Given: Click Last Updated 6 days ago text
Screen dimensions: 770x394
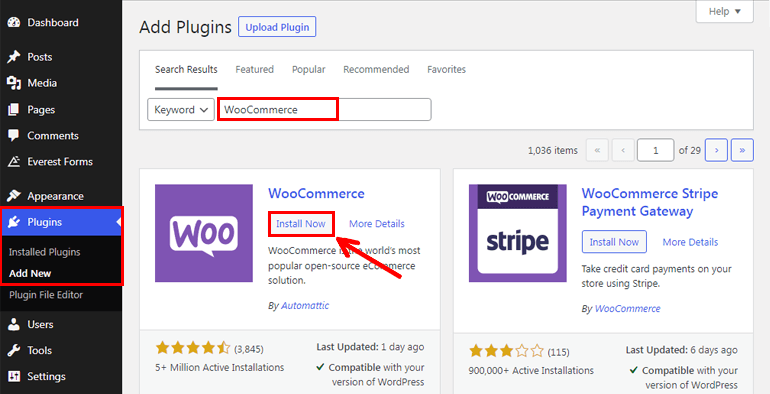Looking at the screenshot, I should (x=682, y=350).
